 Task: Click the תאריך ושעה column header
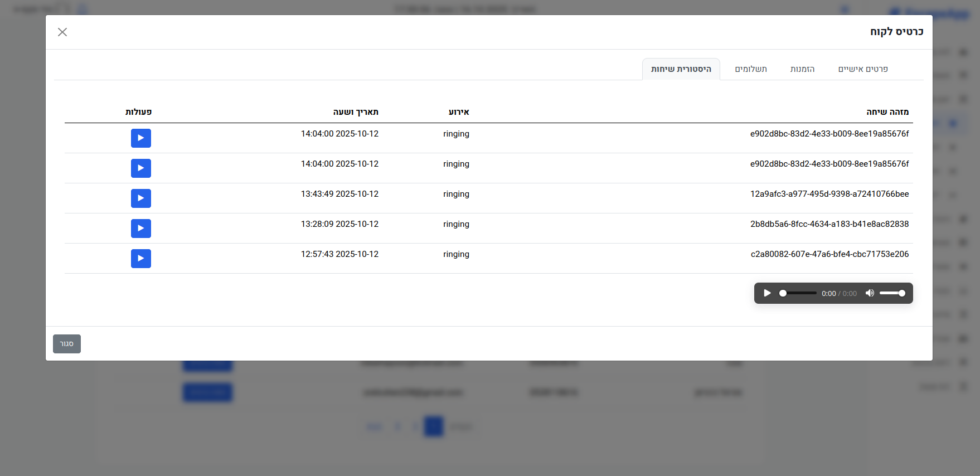pyautogui.click(x=356, y=112)
